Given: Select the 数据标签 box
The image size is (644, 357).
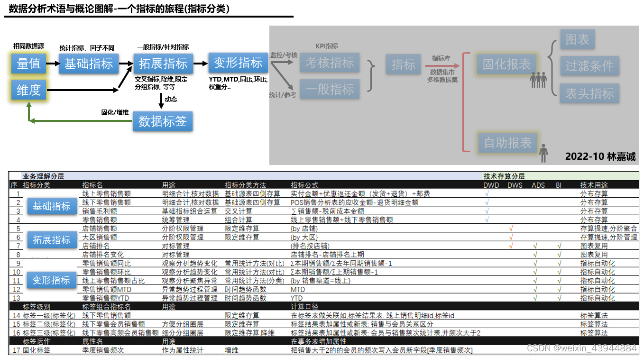Looking at the screenshot, I should [163, 121].
